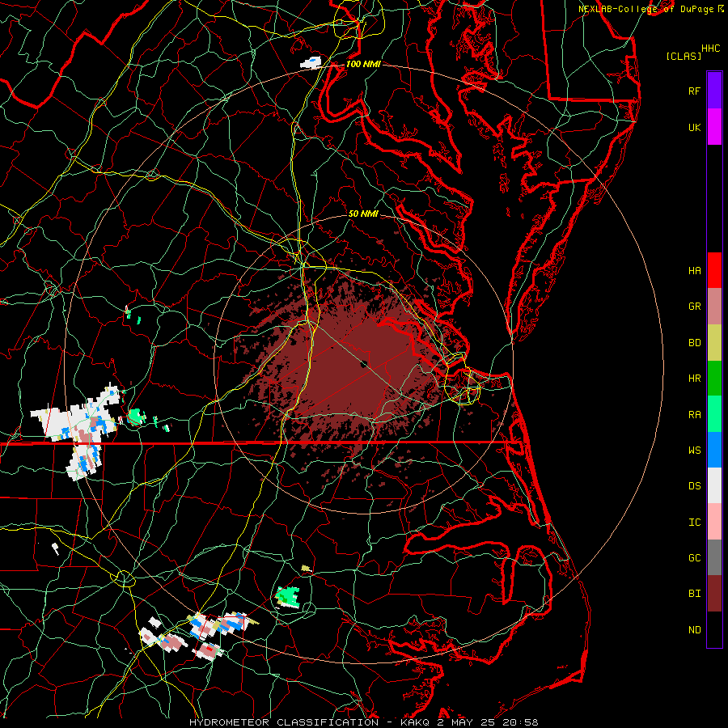Click the purple RF color swatch
The height and width of the screenshot is (728, 728).
tap(714, 91)
